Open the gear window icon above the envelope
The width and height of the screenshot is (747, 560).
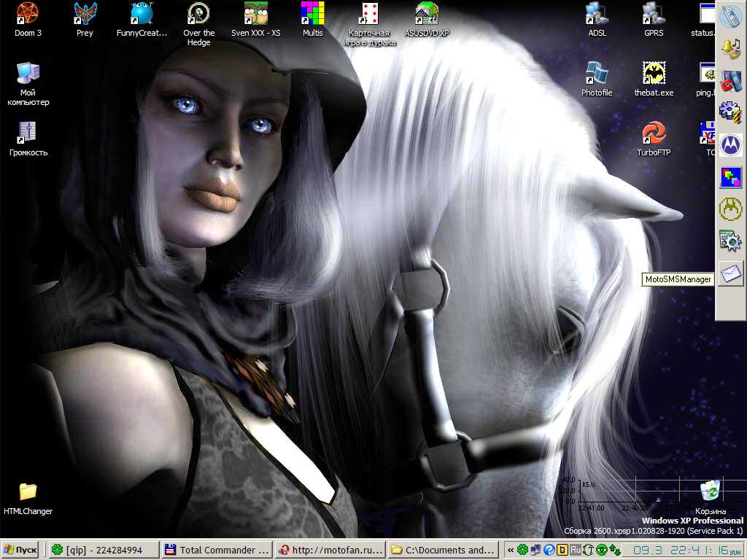pyautogui.click(x=731, y=241)
